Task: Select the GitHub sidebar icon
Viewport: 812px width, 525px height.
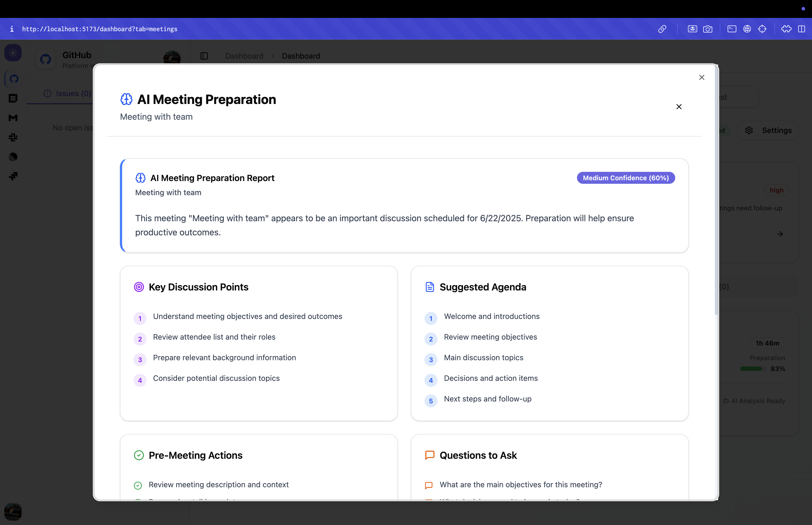Action: [14, 79]
